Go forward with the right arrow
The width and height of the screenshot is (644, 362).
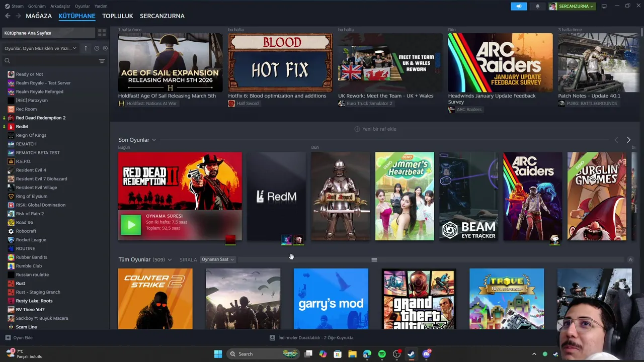coord(18,16)
